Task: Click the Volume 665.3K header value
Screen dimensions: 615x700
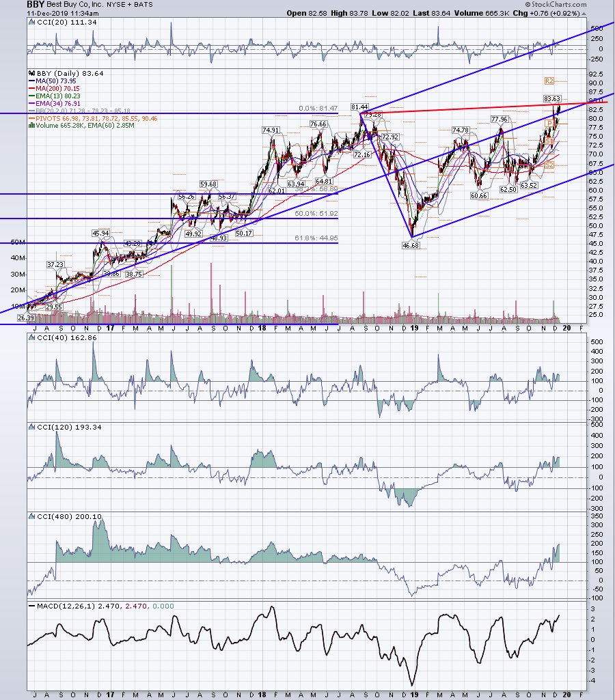Action: pos(482,13)
